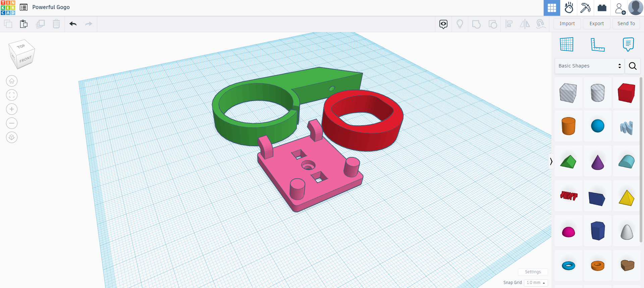Open the designs list menu icon
This screenshot has width=644, height=288.
point(23,7)
